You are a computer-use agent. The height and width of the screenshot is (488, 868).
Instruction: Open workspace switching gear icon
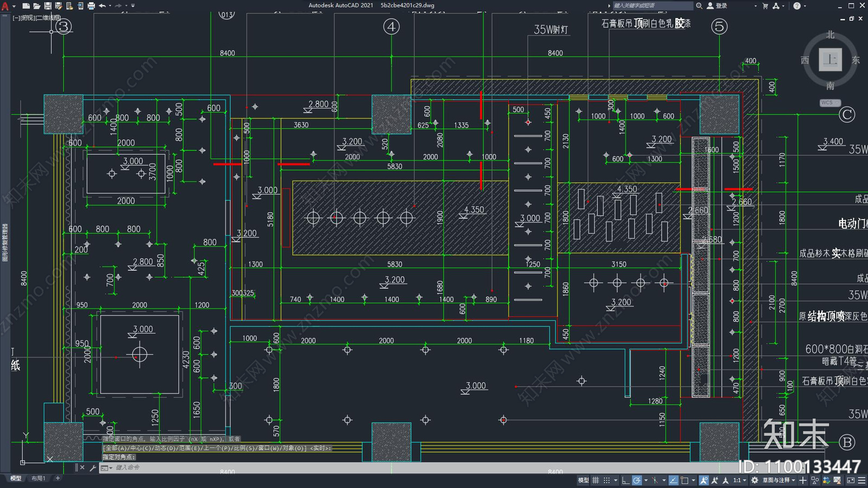[x=755, y=480]
